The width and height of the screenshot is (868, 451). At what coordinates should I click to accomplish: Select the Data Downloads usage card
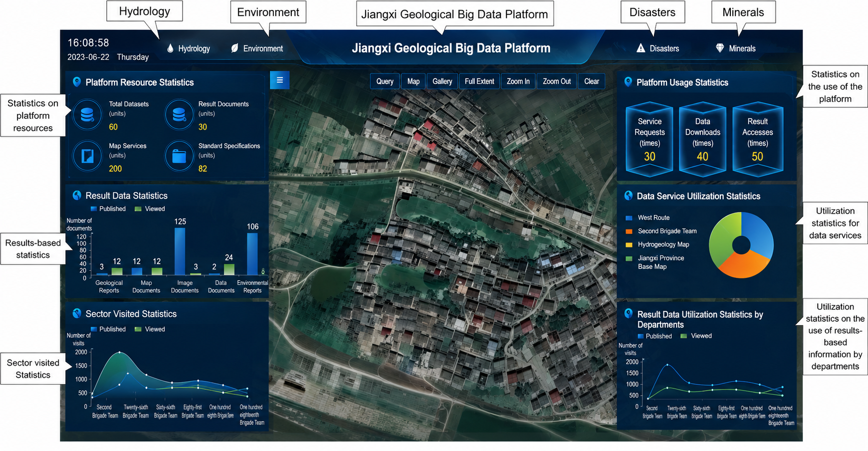(702, 139)
